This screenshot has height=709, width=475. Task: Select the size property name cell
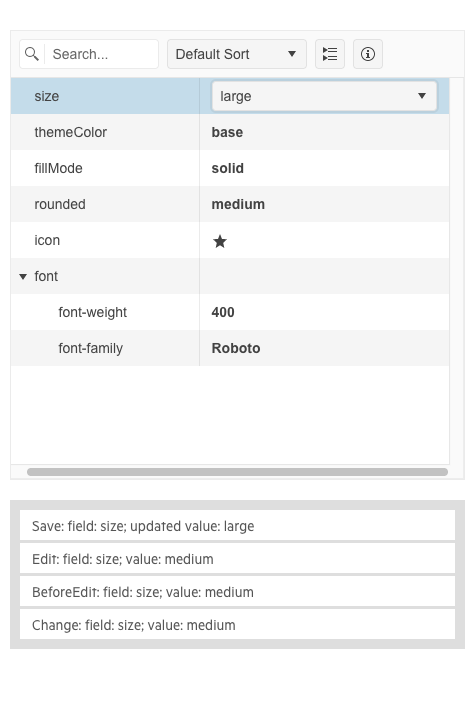pyautogui.click(x=105, y=96)
